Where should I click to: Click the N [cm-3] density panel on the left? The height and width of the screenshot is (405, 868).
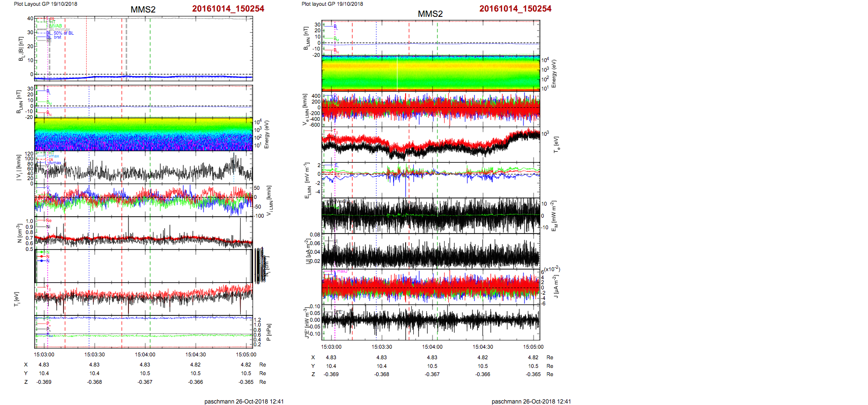pyautogui.click(x=143, y=233)
